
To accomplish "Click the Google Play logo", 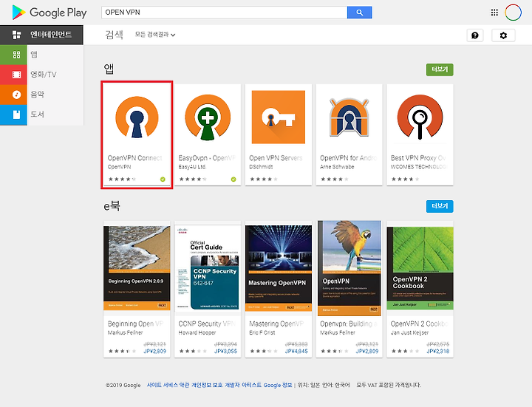I will tap(50, 13).
